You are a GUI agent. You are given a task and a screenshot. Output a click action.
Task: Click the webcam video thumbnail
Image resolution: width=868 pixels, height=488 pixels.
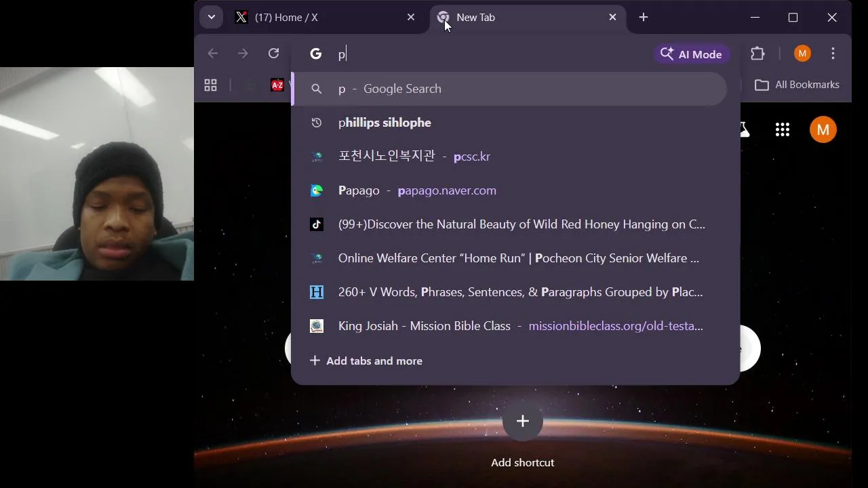click(x=97, y=174)
